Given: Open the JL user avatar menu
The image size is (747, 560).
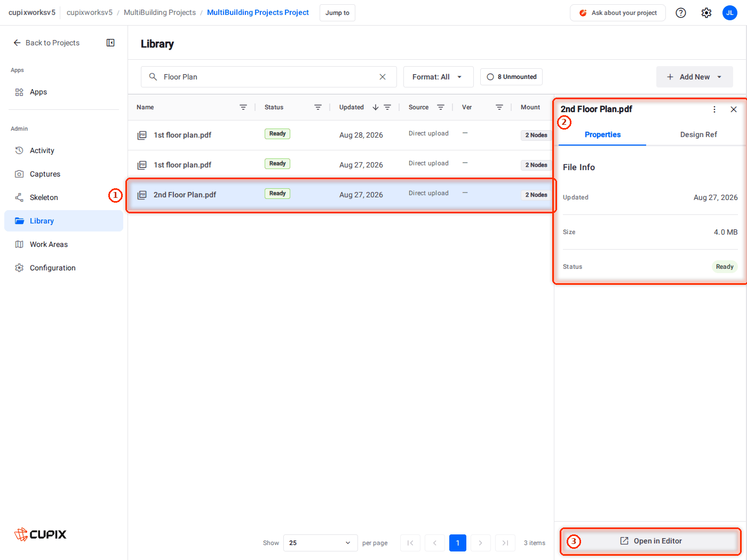Looking at the screenshot, I should tap(730, 13).
